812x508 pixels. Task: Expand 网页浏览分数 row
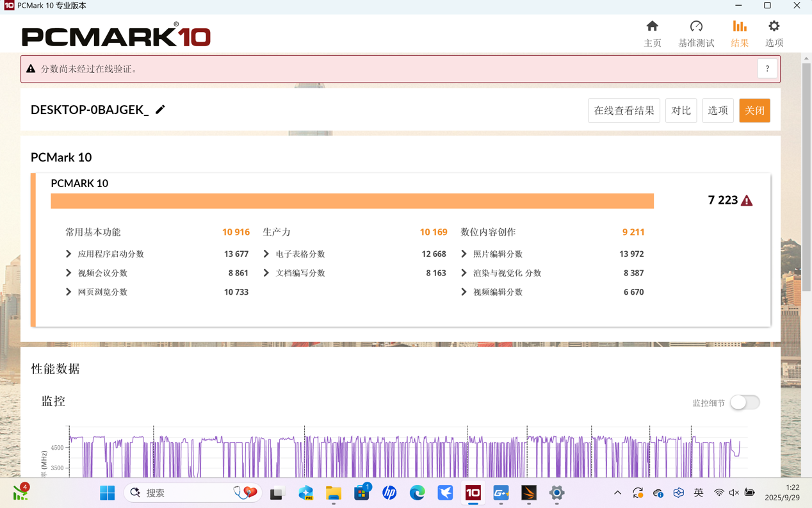point(69,292)
